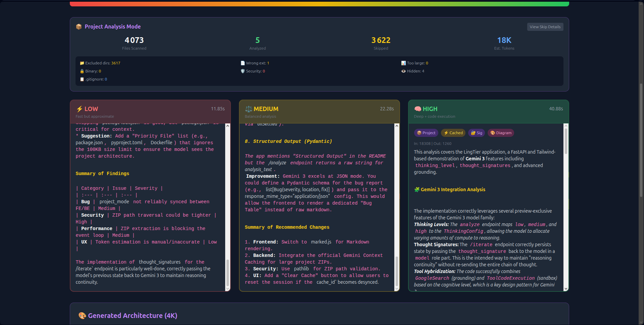This screenshot has height=325, width=644.
Task: Click the clipboard icon beside .gitignore
Action: 82,79
